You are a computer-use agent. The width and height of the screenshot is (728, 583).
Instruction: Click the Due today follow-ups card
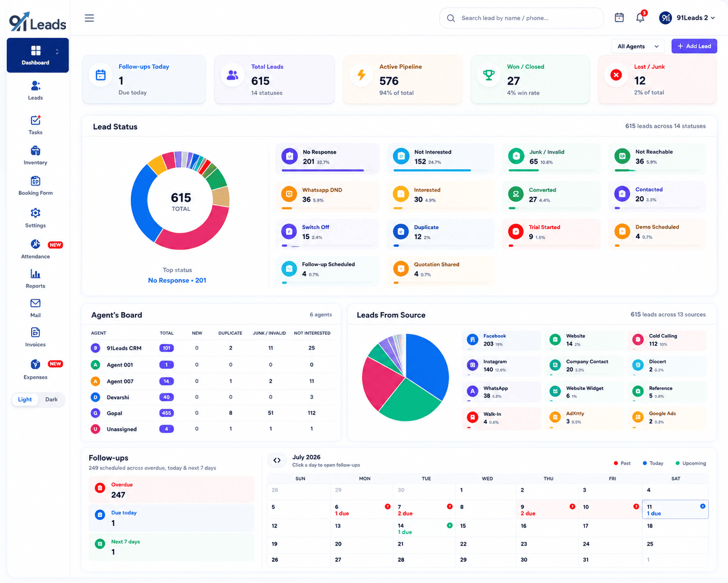[x=171, y=518]
